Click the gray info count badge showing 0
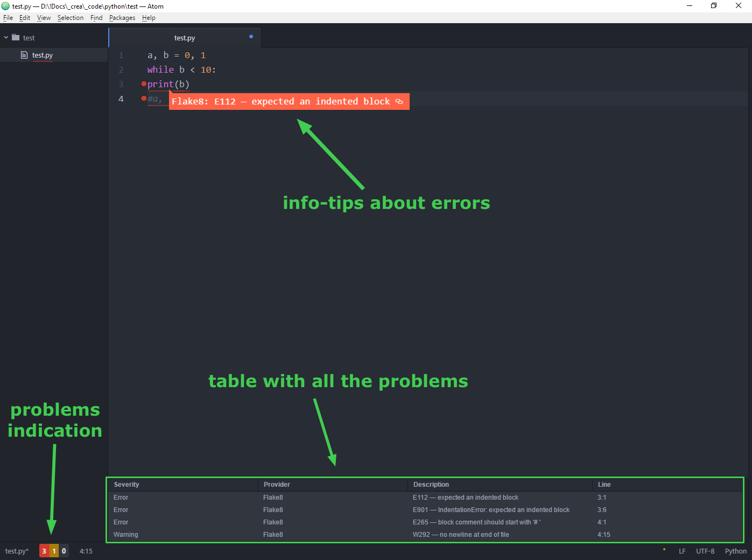Viewport: 752px width, 560px height. point(63,551)
